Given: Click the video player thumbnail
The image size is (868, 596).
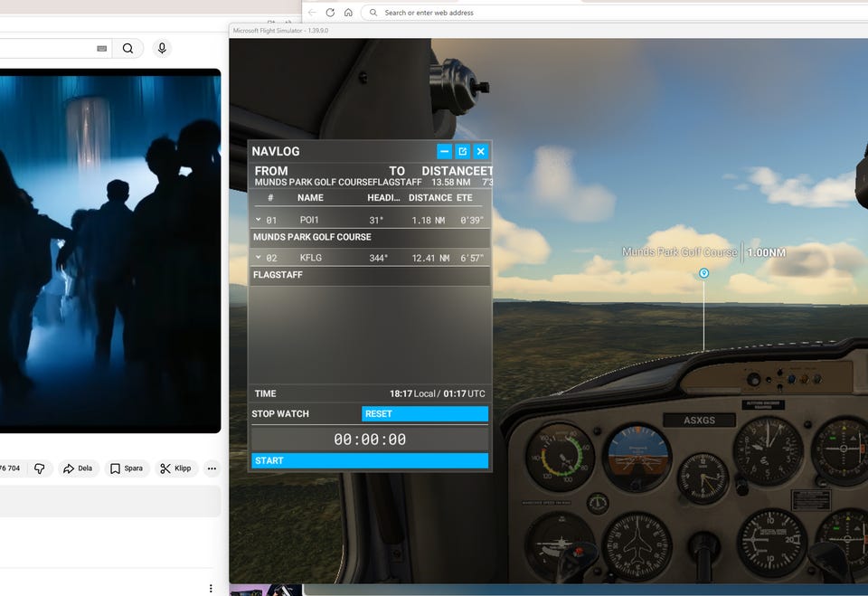Looking at the screenshot, I should (x=110, y=251).
